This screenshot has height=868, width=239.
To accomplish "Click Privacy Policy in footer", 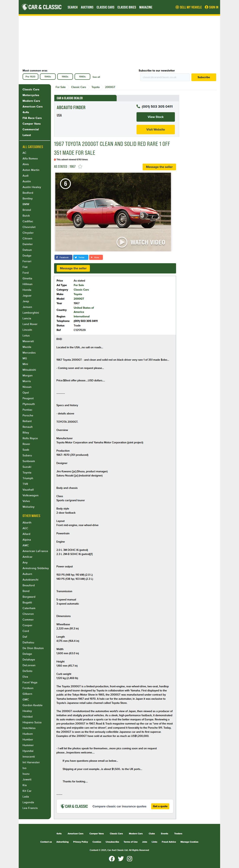I will [80, 842].
